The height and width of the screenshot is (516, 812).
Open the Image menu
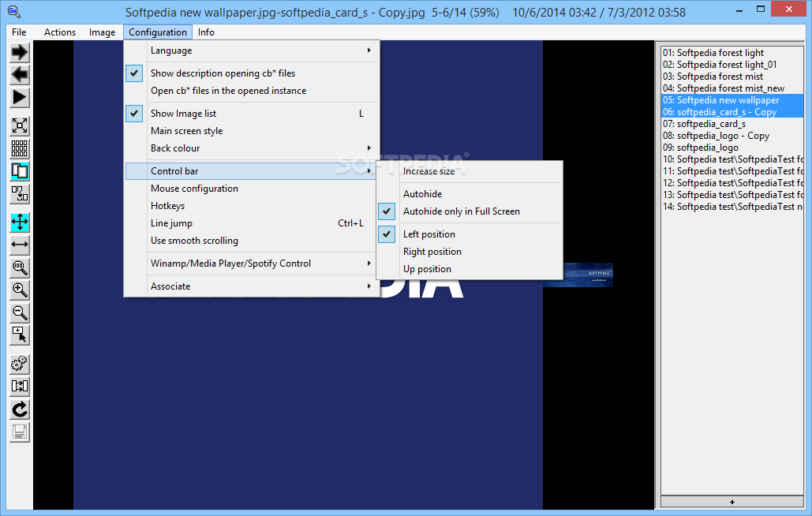[x=102, y=32]
